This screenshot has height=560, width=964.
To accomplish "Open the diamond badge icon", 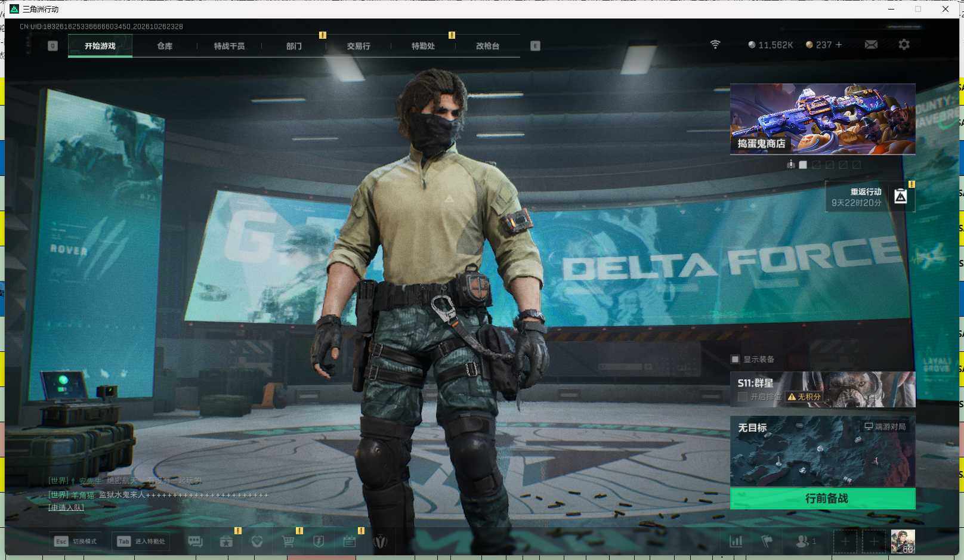I will click(x=257, y=542).
